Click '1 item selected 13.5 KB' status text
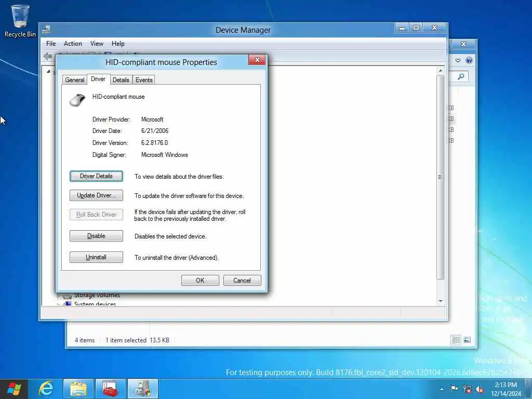This screenshot has width=532, height=399. 137,340
